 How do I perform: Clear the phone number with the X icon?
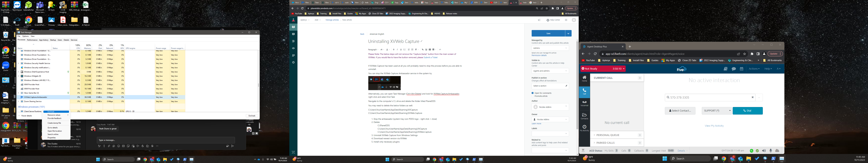[x=752, y=97]
